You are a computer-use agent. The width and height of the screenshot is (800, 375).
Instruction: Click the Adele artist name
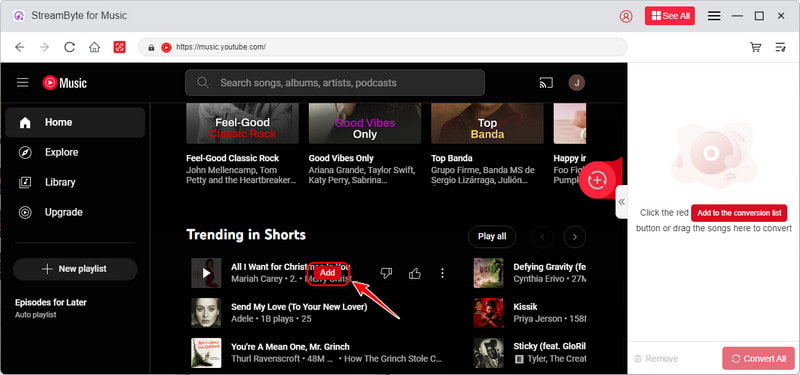[x=242, y=319]
